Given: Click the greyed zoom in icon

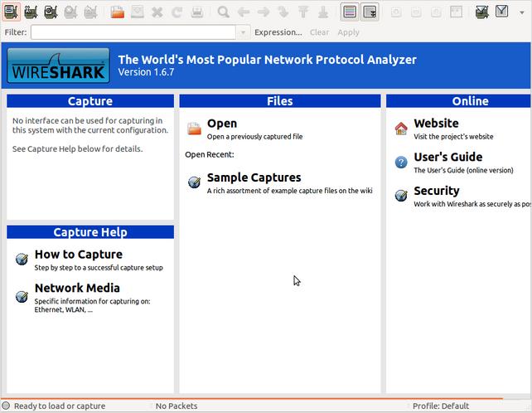Looking at the screenshot, I should pyautogui.click(x=396, y=12).
